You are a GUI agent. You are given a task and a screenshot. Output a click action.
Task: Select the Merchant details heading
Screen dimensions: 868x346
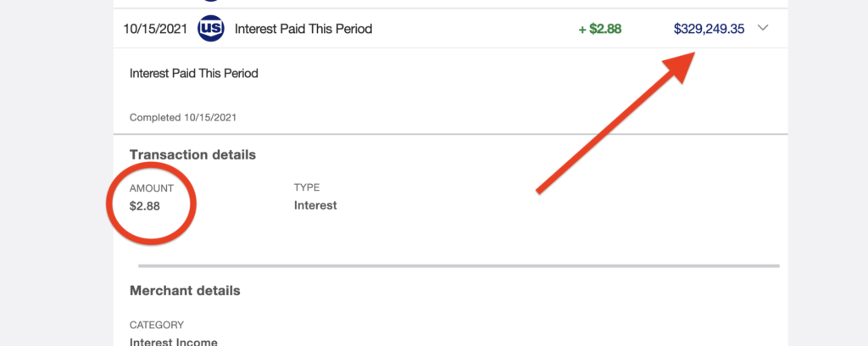(x=185, y=291)
